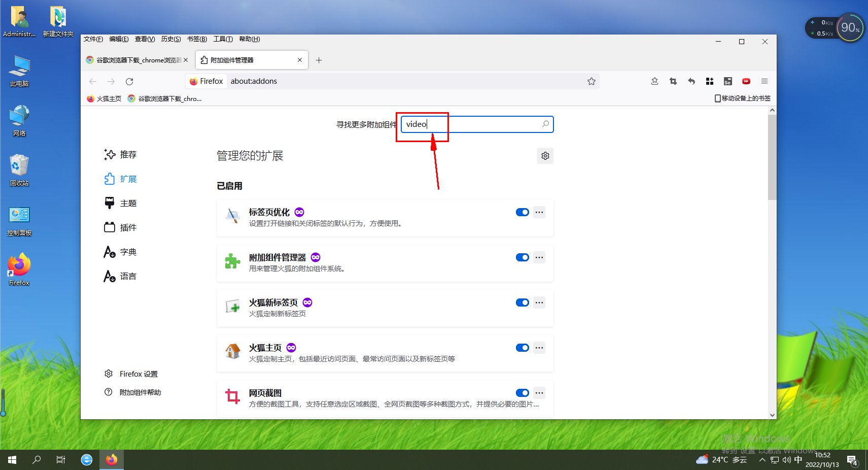868x470 pixels.
Task: Click the Se toolbar extension icon
Action: click(728, 81)
